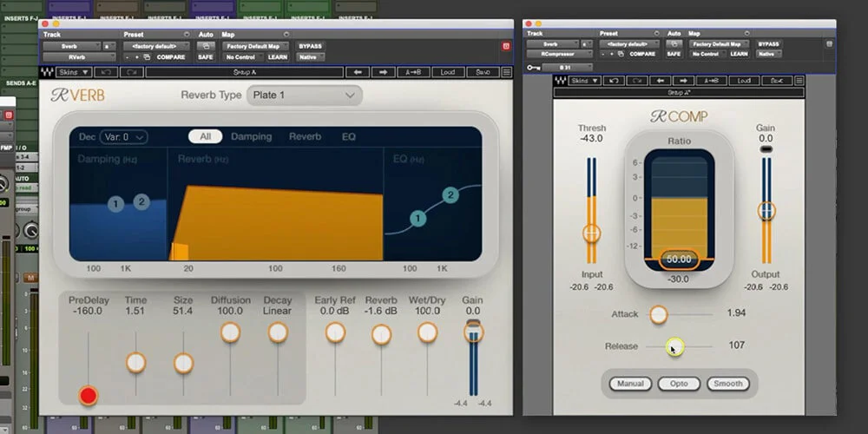868x434 pixels.
Task: Switch to Reverb view tab
Action: point(305,137)
